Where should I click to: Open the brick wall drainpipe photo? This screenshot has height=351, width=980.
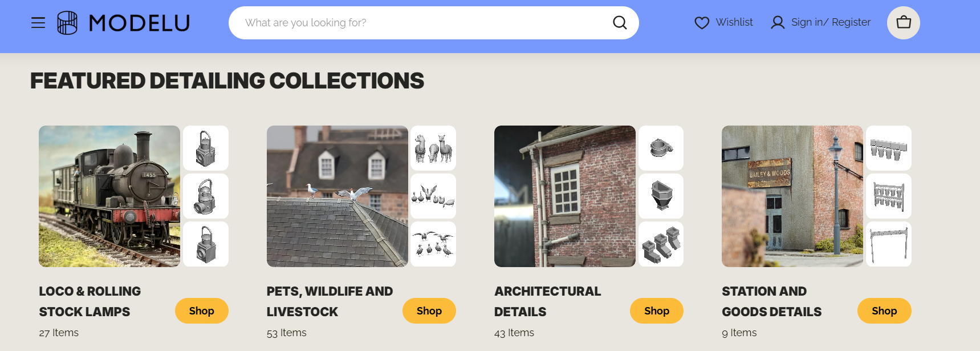[564, 196]
